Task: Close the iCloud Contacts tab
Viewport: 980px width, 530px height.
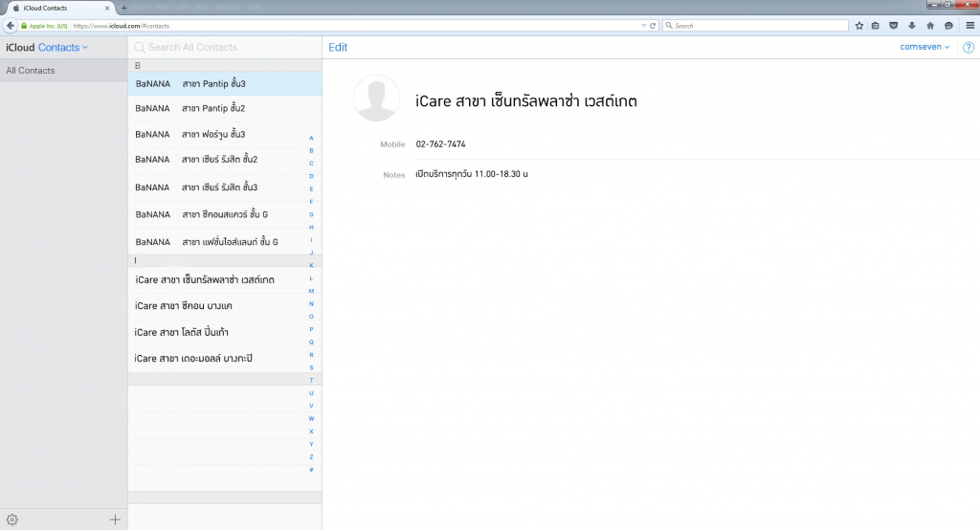Action: click(107, 8)
